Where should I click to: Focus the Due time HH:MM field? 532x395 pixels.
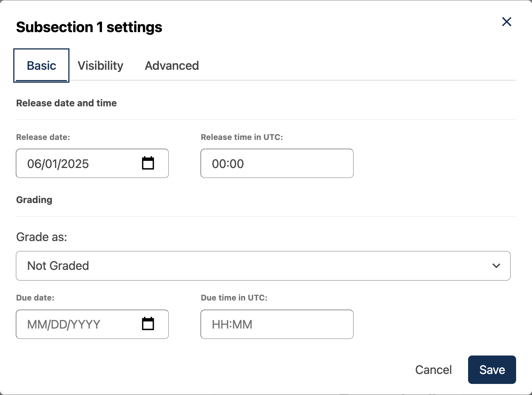point(277,324)
